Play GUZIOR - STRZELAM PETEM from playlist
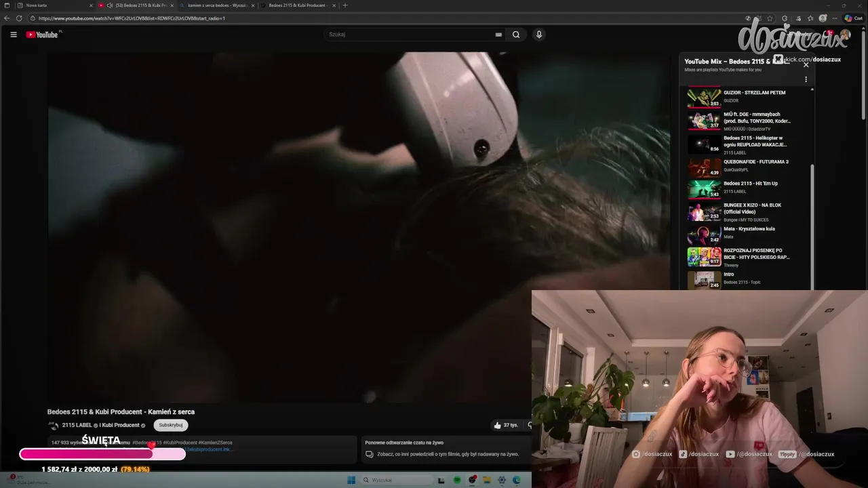The width and height of the screenshot is (868, 488). [749, 97]
